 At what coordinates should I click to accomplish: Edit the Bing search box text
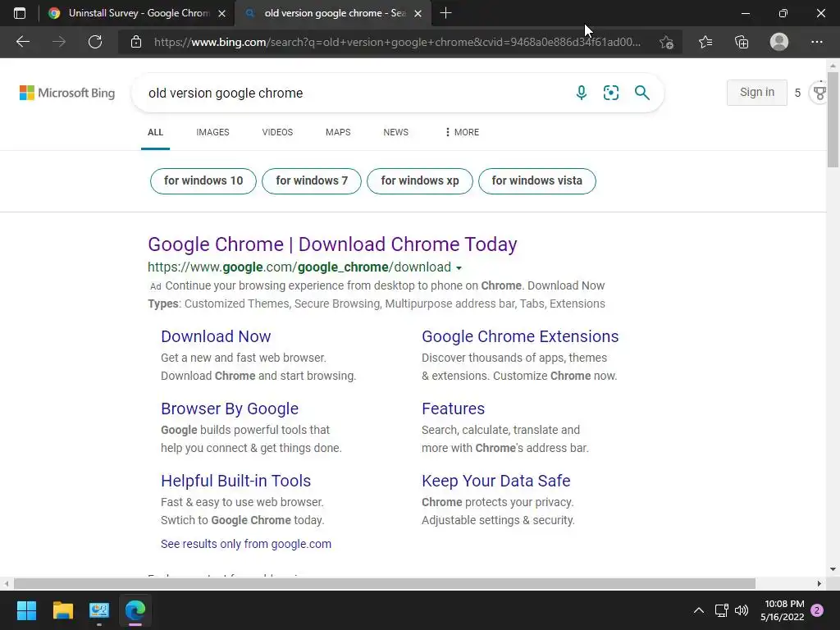pos(354,93)
